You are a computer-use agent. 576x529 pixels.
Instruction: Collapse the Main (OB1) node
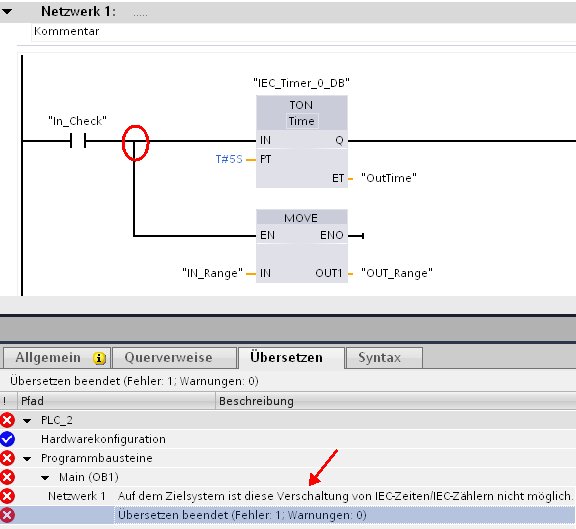(x=45, y=478)
